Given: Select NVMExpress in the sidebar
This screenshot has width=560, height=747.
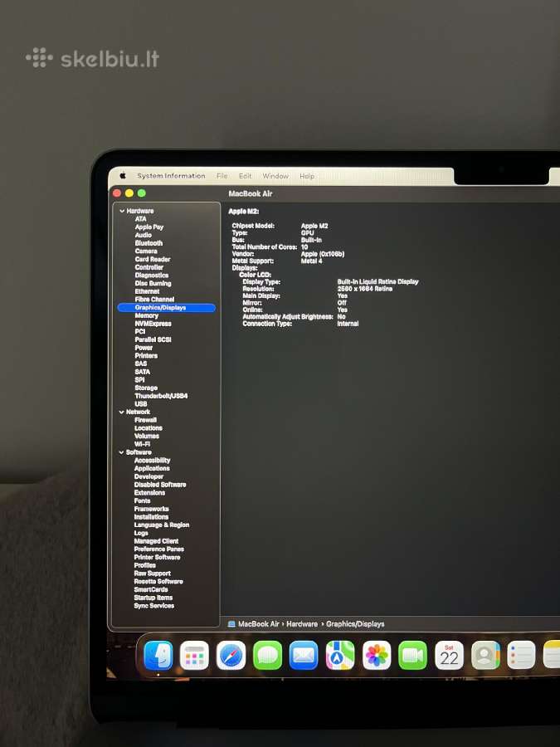Looking at the screenshot, I should pyautogui.click(x=153, y=324).
